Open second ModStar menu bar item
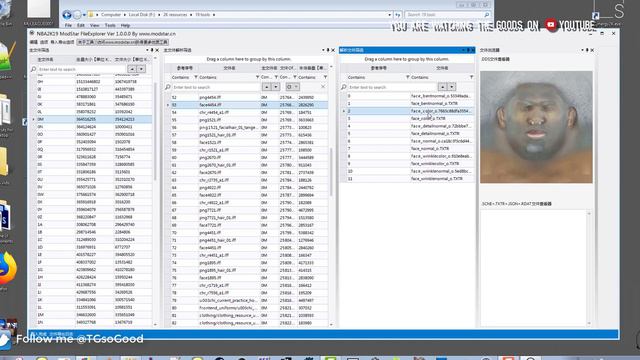Image resolution: width=640 pixels, height=360 pixels. tap(44, 42)
